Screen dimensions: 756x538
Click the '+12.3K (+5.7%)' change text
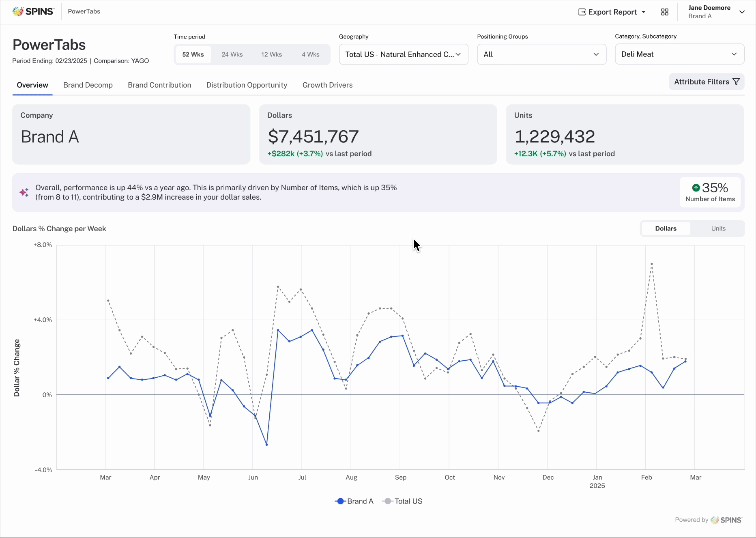click(540, 154)
